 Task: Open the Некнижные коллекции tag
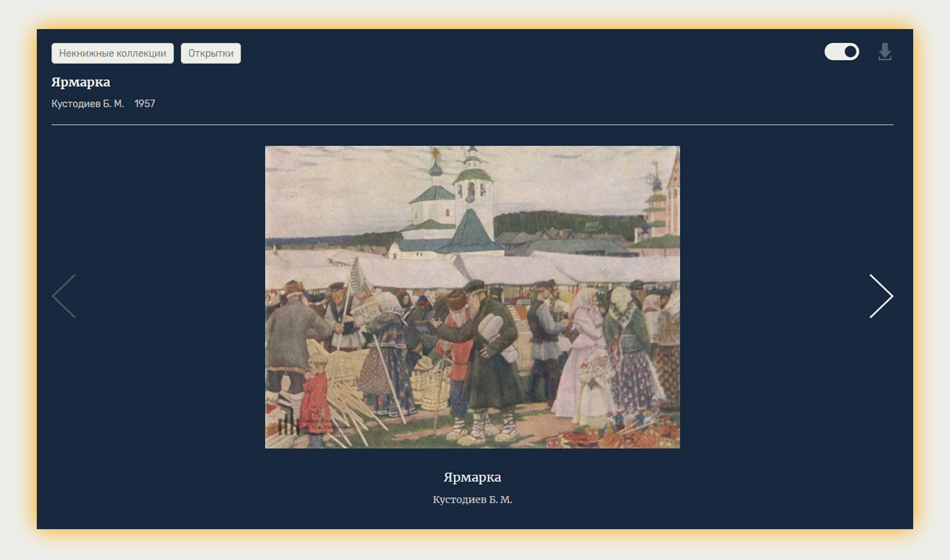tap(112, 53)
